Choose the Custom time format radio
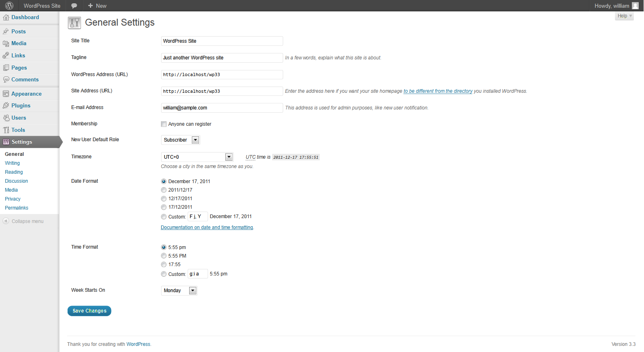 164,274
